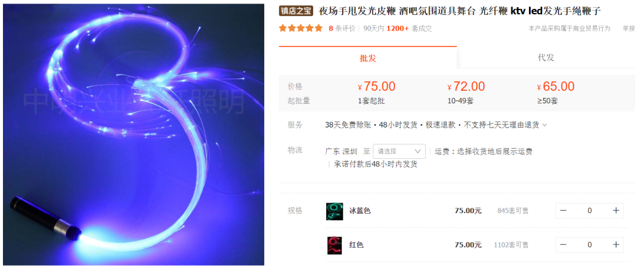Open the 8 条评价 reviews link
644x268 pixels.
pos(342,29)
